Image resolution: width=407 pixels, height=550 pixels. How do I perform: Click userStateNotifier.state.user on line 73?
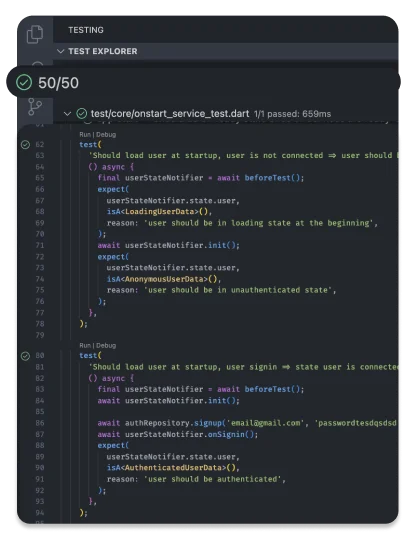(x=171, y=268)
